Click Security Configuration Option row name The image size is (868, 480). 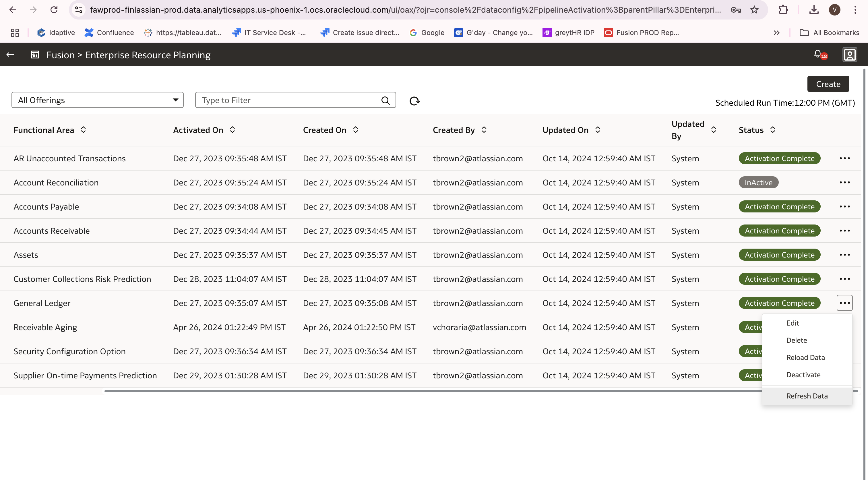(x=69, y=351)
